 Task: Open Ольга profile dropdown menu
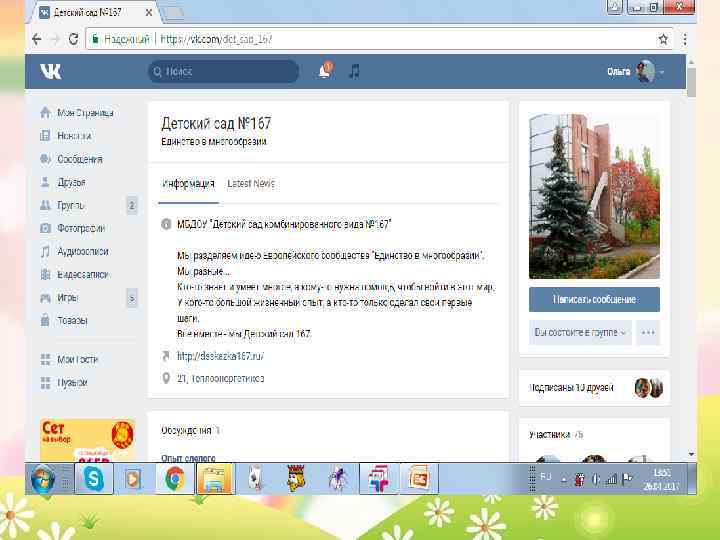[x=635, y=72]
